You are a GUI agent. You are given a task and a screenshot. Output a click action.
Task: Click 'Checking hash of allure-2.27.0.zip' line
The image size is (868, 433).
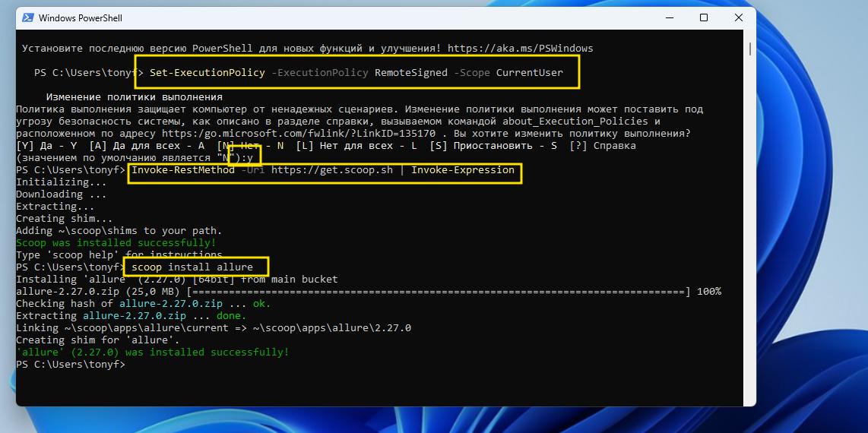click(144, 304)
